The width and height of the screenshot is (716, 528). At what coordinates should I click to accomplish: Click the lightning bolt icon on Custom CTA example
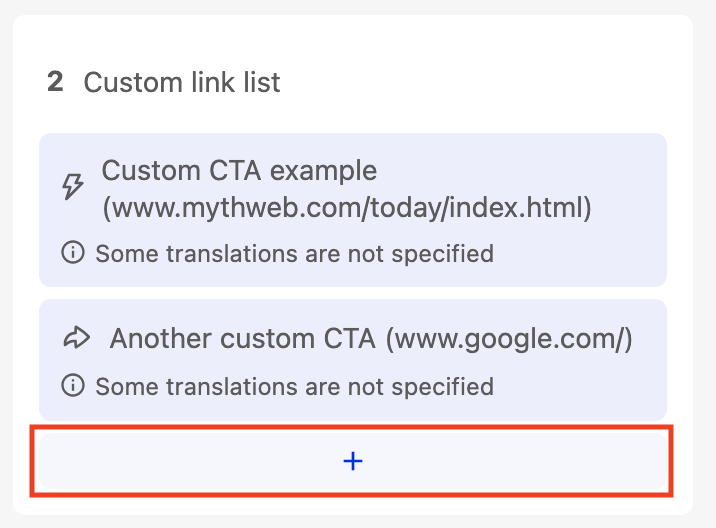73,188
